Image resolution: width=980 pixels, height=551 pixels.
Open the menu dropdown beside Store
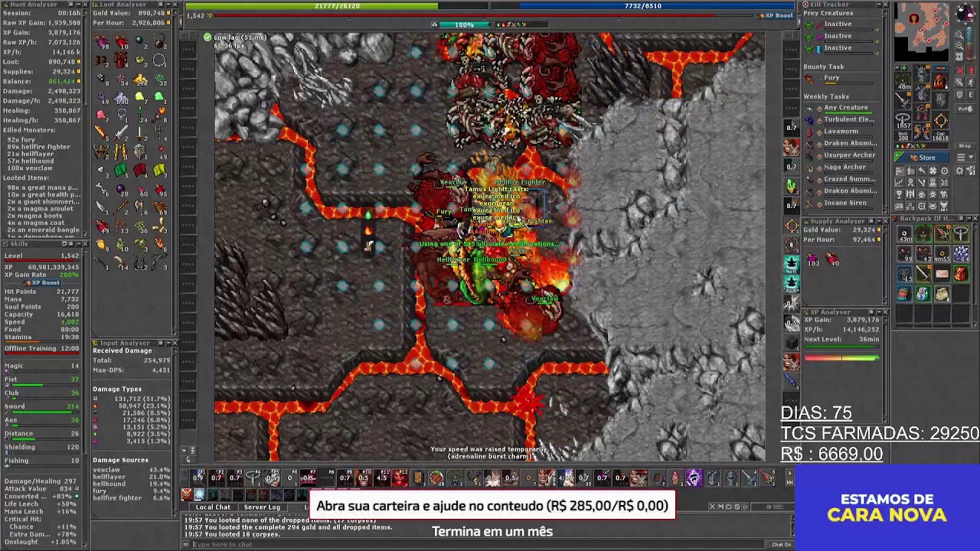[x=965, y=157]
